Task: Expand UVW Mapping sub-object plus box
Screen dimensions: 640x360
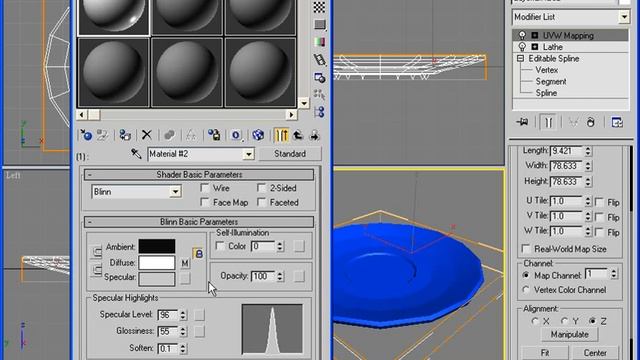Action: pyautogui.click(x=535, y=36)
